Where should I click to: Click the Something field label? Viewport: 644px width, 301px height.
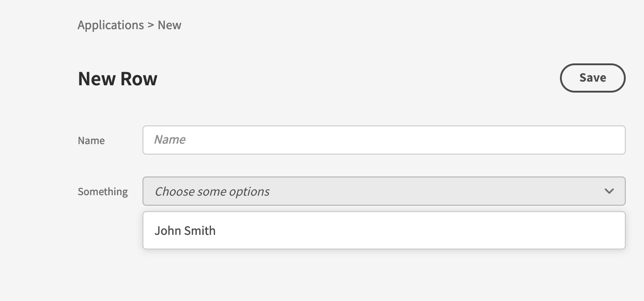coord(103,192)
